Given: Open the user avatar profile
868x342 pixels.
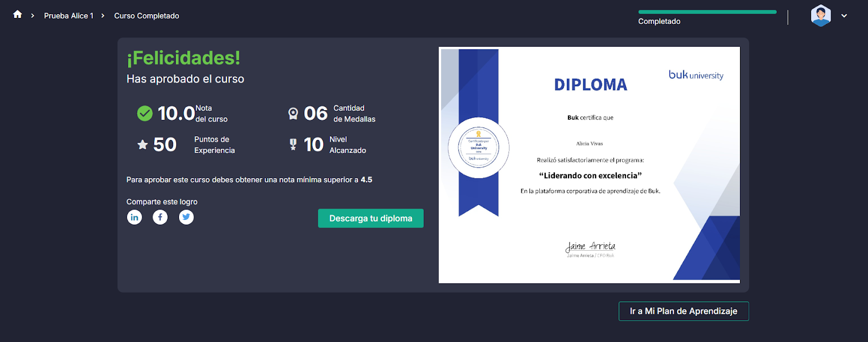Looking at the screenshot, I should [x=820, y=16].
